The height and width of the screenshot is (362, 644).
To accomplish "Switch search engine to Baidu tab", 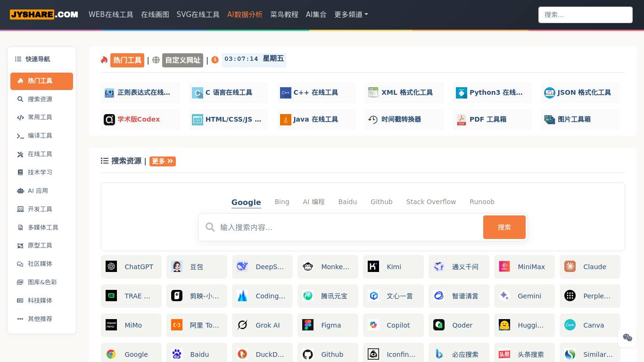I will coord(347,202).
